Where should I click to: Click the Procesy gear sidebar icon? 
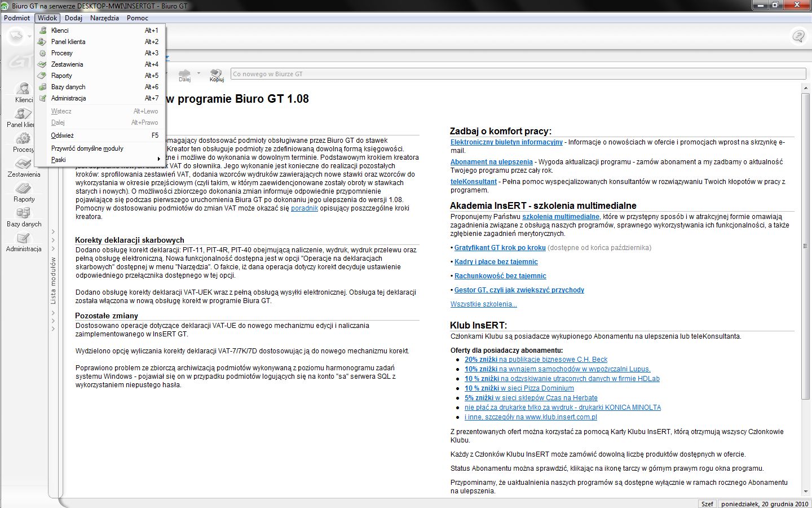[x=23, y=138]
